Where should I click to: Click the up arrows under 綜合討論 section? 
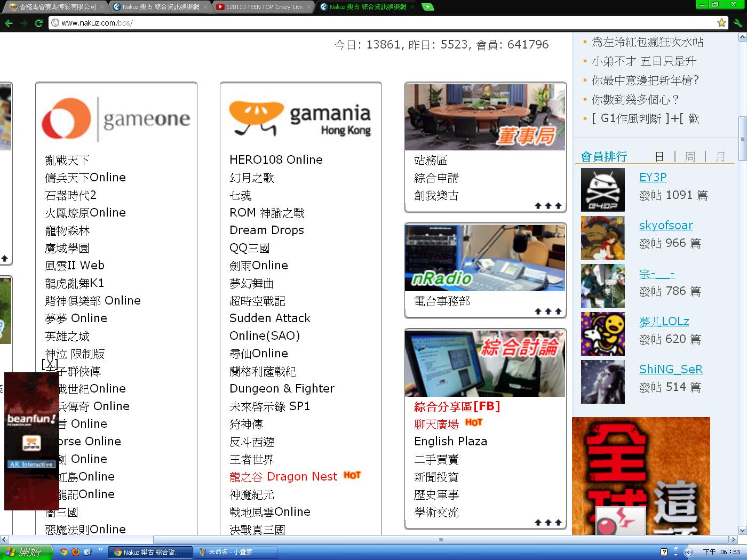[x=548, y=523]
